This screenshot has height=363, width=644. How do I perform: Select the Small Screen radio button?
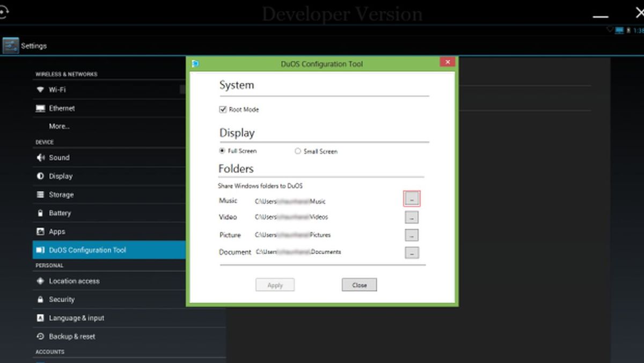[298, 151]
